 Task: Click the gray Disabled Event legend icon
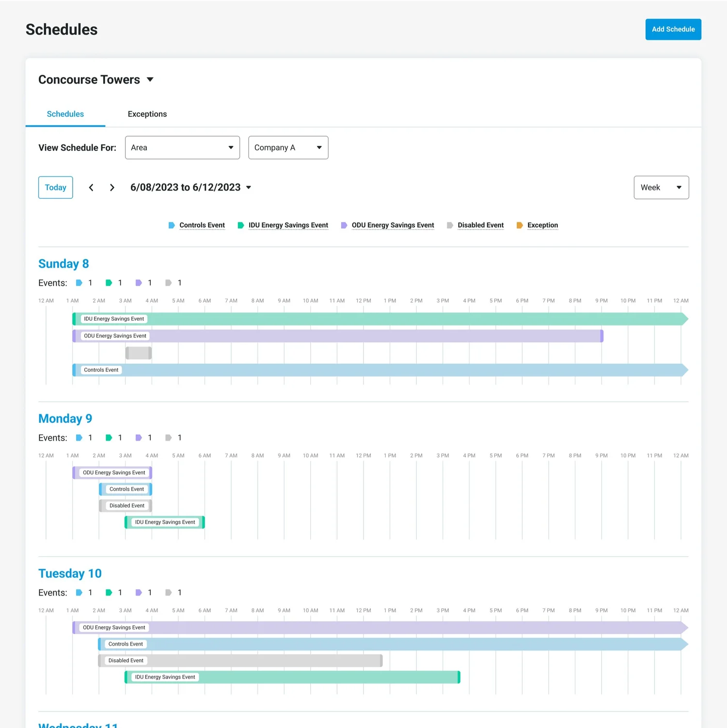coord(450,225)
